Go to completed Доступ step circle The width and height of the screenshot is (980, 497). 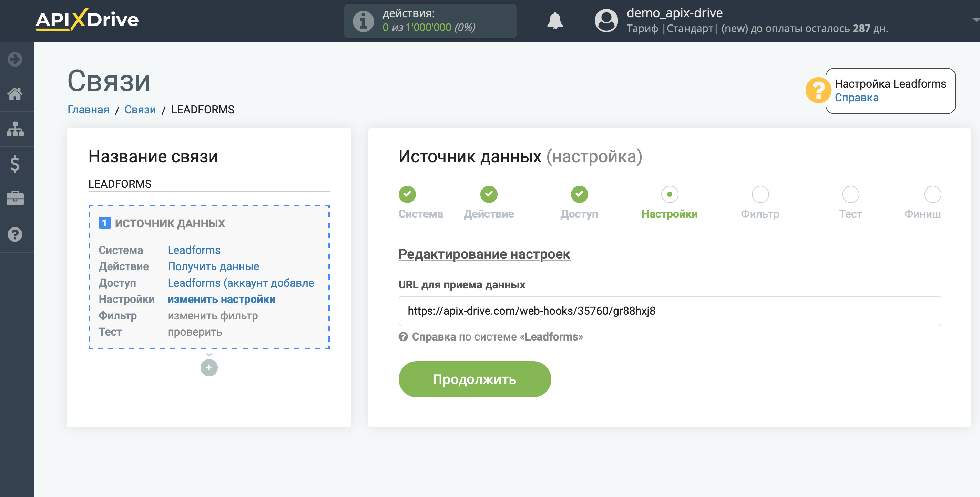tap(579, 194)
